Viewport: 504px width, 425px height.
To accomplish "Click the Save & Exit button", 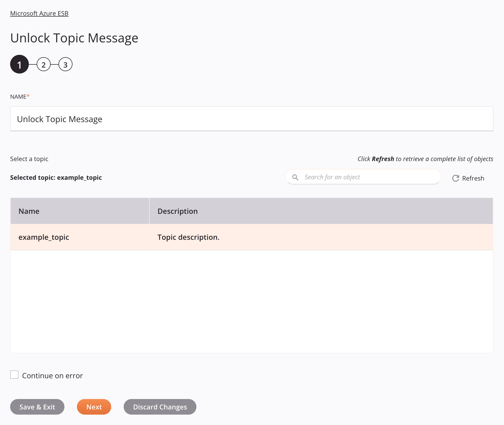I will [37, 407].
